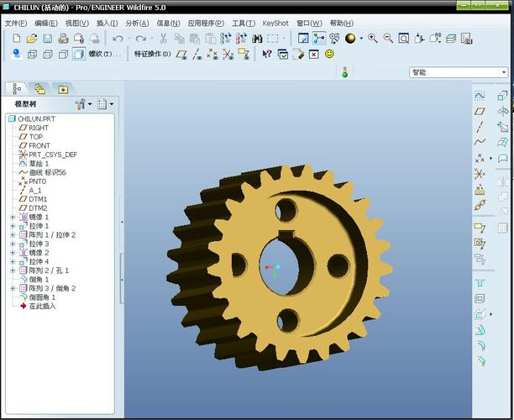The width and height of the screenshot is (514, 420).
Task: Select the sketch tool in right toolbar
Action: [480, 96]
